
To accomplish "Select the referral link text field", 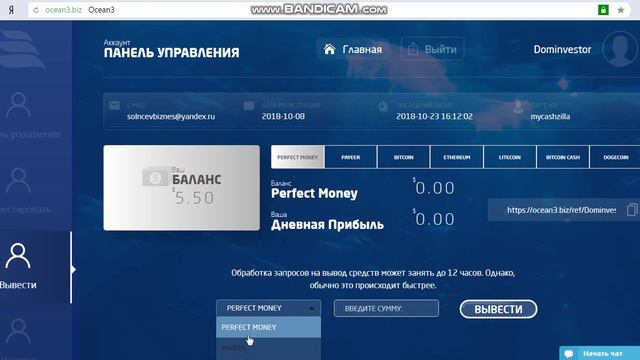I will point(561,210).
